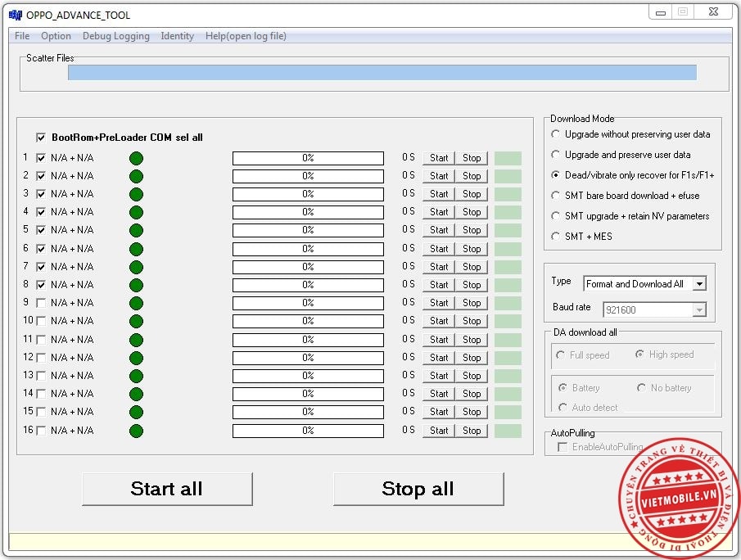Screen dimensions: 741x560
Task: Uncheck the row 8 COM port checkbox
Action: click(x=41, y=284)
